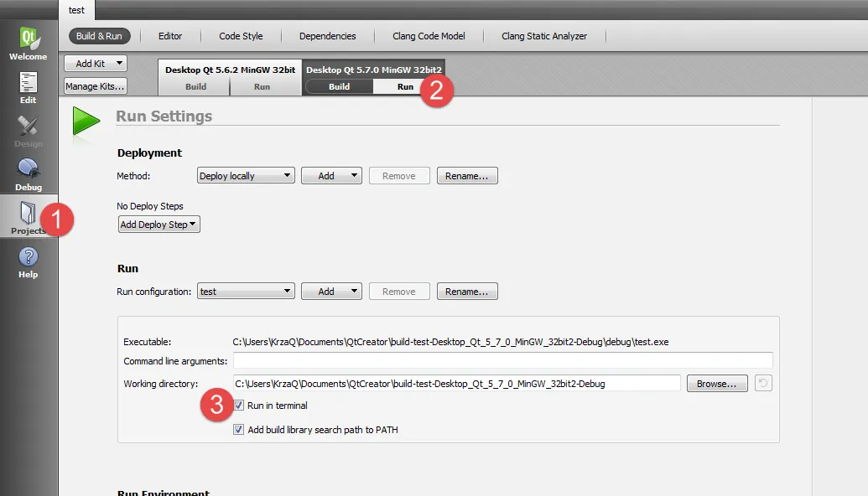Screen dimensions: 868x496
Task: Click the green Run Settings arrow icon
Action: click(x=86, y=121)
